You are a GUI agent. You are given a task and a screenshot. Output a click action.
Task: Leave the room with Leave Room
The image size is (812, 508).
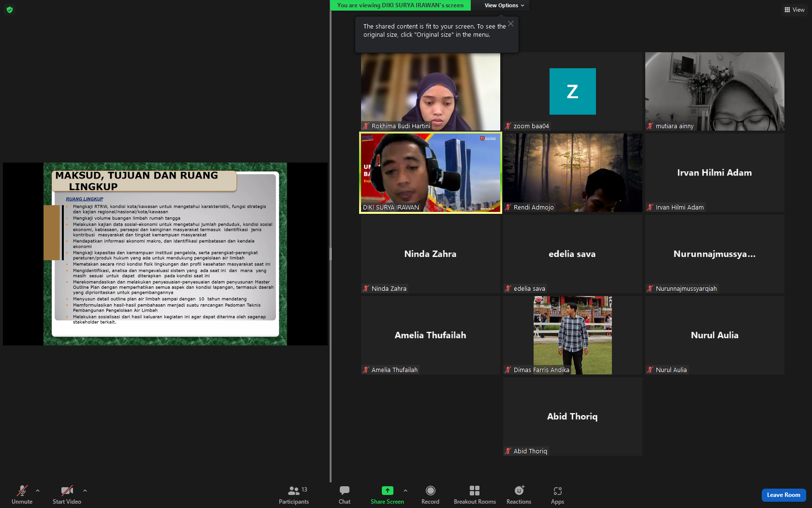(783, 495)
